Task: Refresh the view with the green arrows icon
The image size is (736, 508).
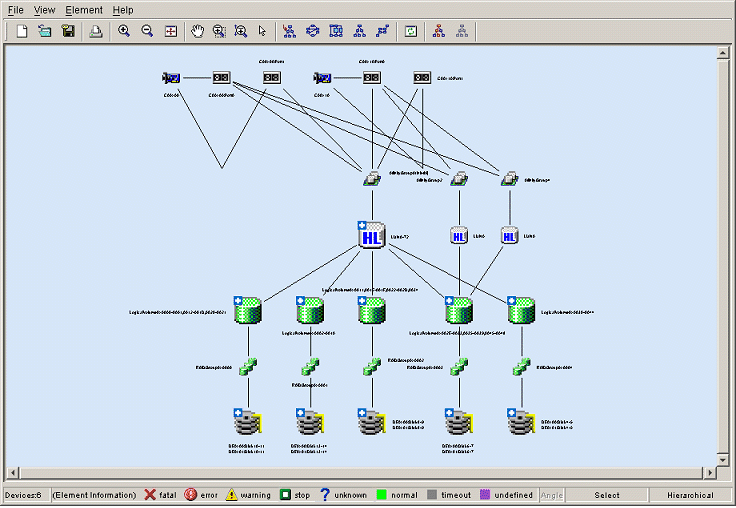Action: [x=411, y=31]
